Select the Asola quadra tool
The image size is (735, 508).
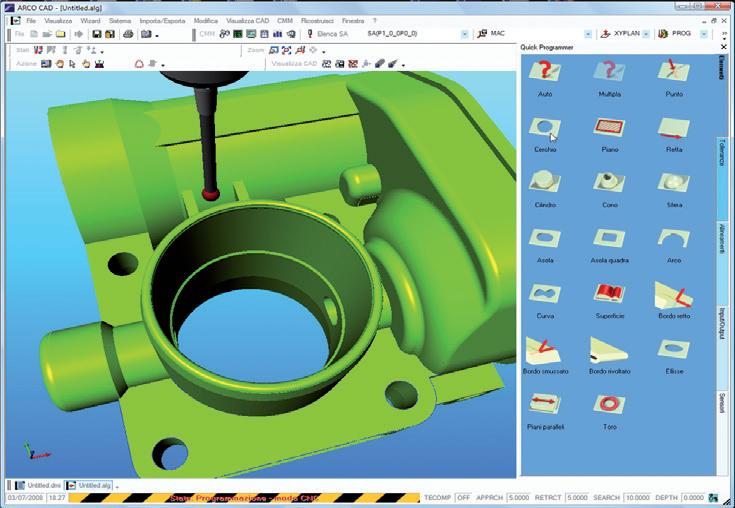coord(609,245)
